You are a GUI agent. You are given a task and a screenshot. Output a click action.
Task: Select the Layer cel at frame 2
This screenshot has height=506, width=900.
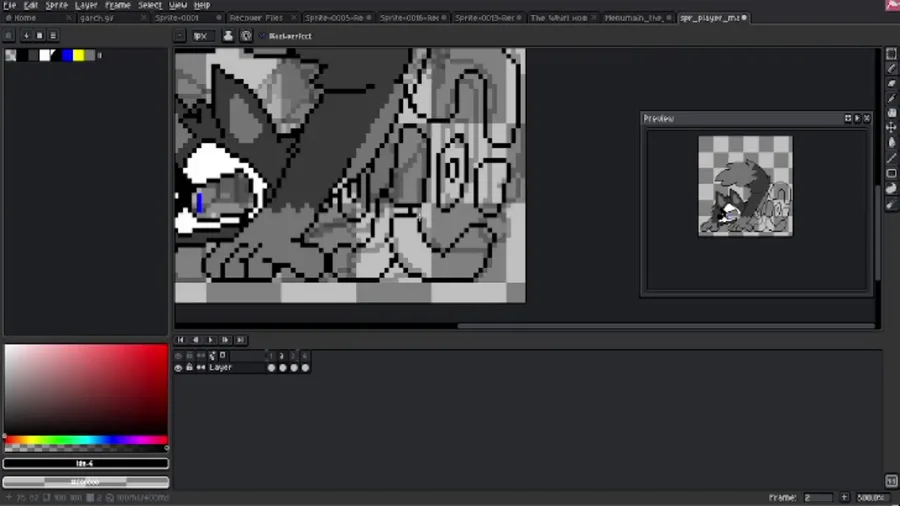coord(282,368)
